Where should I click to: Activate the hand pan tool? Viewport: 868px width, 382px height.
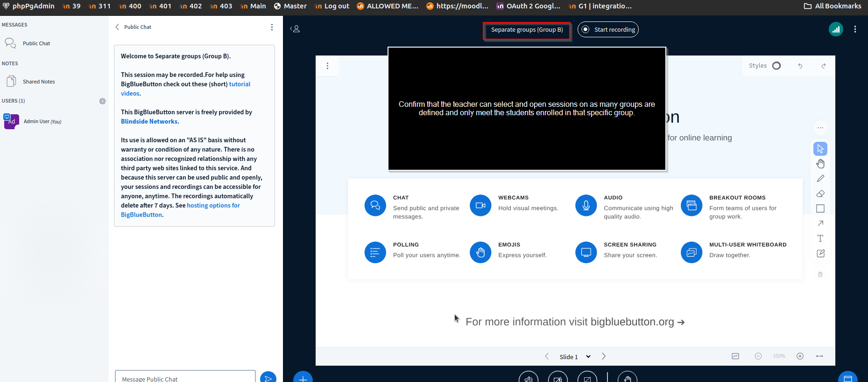click(x=820, y=164)
